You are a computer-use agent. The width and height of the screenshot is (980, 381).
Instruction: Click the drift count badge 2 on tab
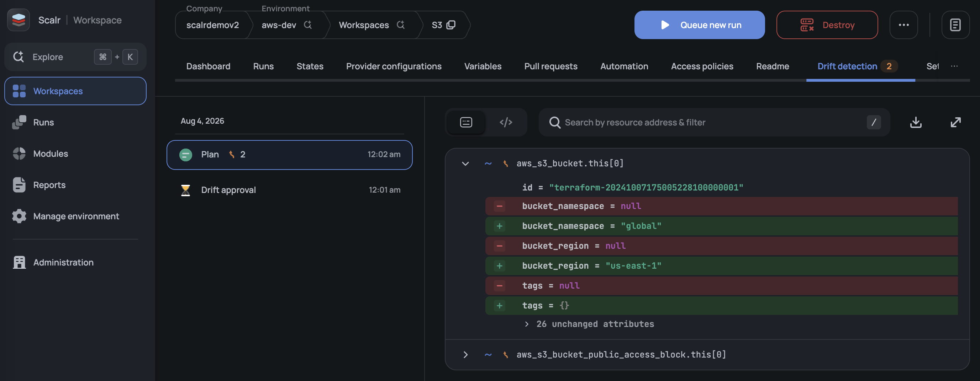[889, 66]
